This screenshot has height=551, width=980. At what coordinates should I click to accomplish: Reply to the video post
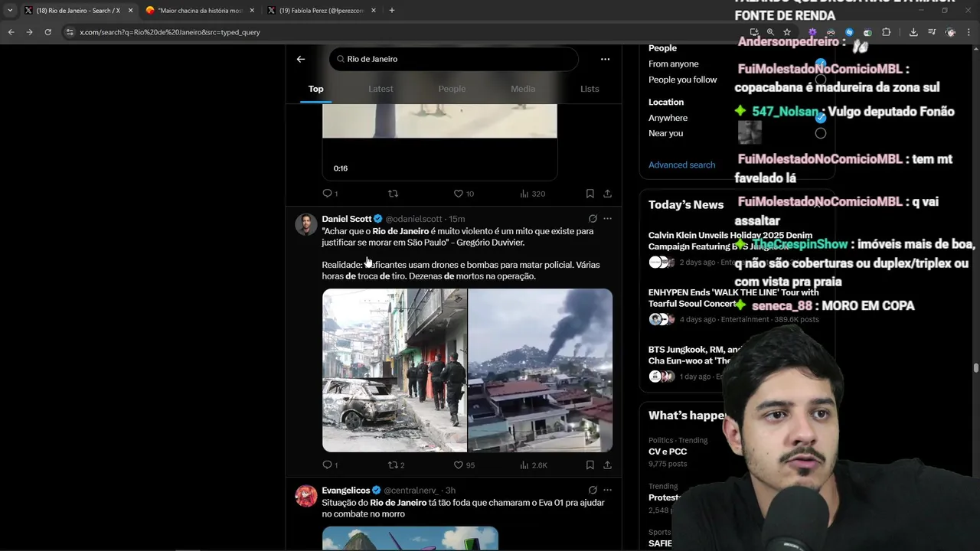pyautogui.click(x=330, y=194)
